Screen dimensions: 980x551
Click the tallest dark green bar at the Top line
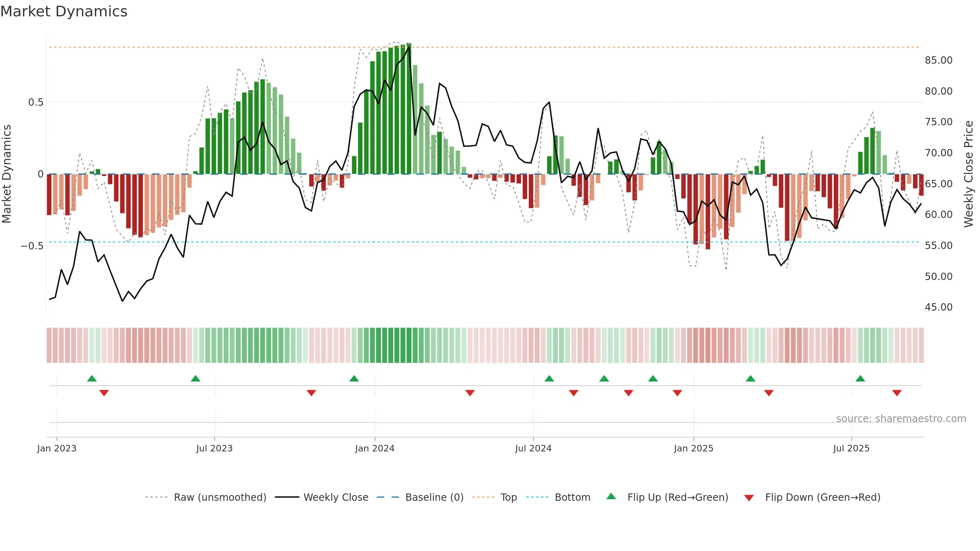[409, 109]
